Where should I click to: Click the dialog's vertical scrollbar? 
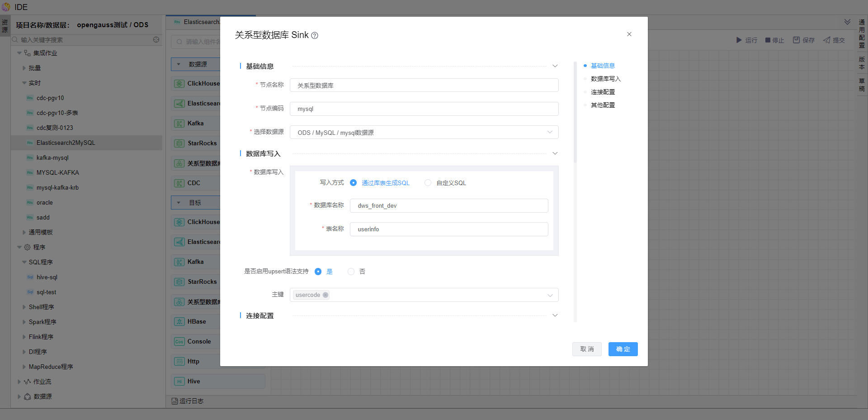tap(575, 113)
